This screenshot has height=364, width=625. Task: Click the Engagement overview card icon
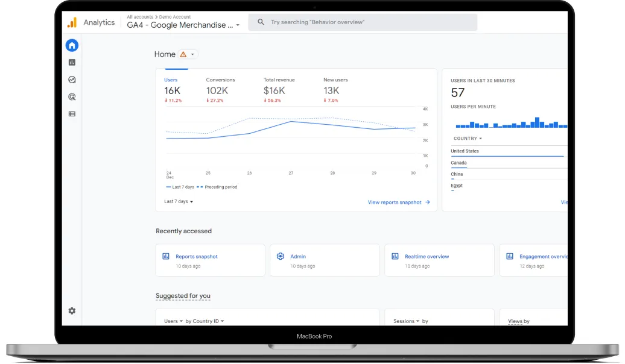pos(509,256)
